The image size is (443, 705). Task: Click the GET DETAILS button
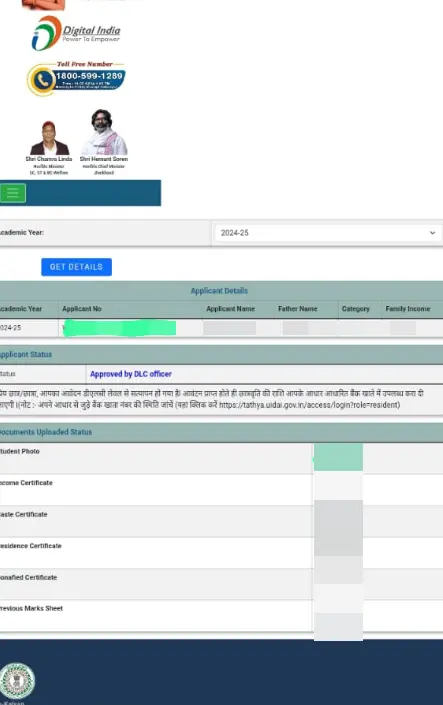pos(76,267)
